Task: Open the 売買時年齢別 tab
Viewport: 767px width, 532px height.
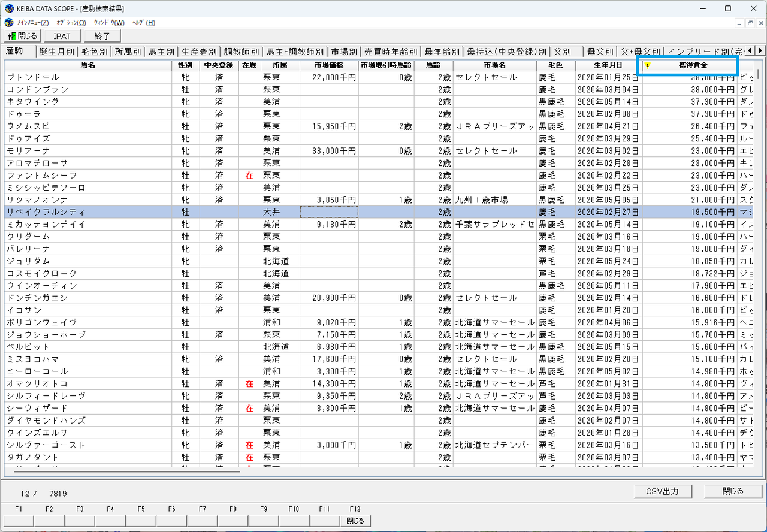Action: [x=391, y=52]
